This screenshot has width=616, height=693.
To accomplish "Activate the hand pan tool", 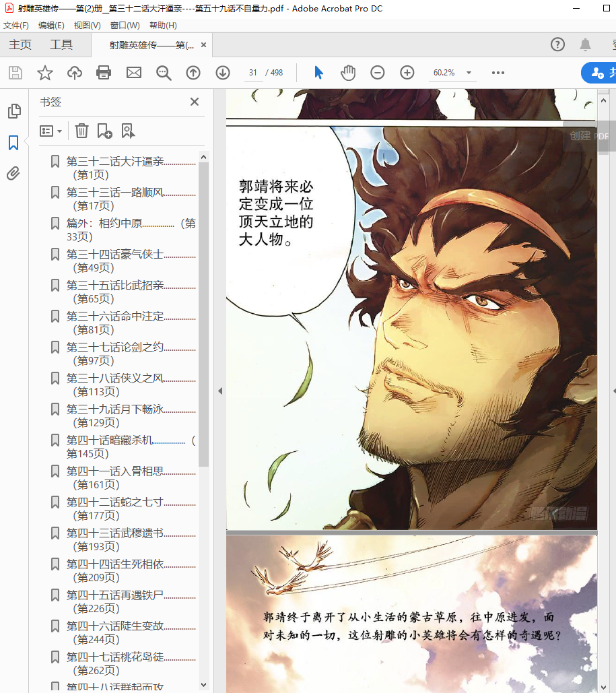I will (x=348, y=73).
